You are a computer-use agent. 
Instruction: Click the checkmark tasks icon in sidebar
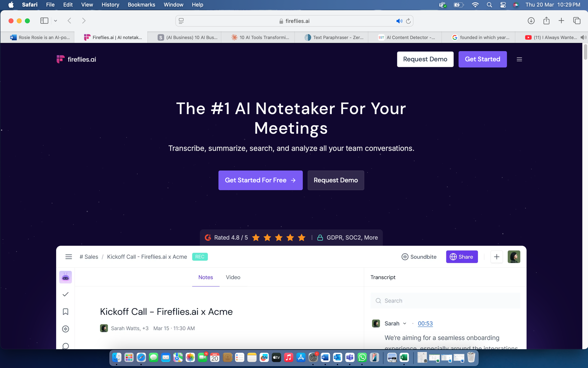pyautogui.click(x=65, y=294)
